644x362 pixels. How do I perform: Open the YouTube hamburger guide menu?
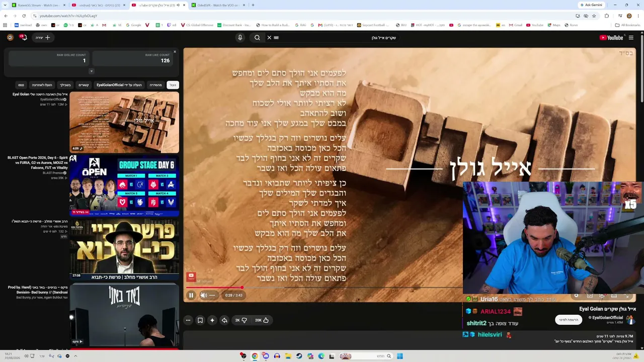631,38
